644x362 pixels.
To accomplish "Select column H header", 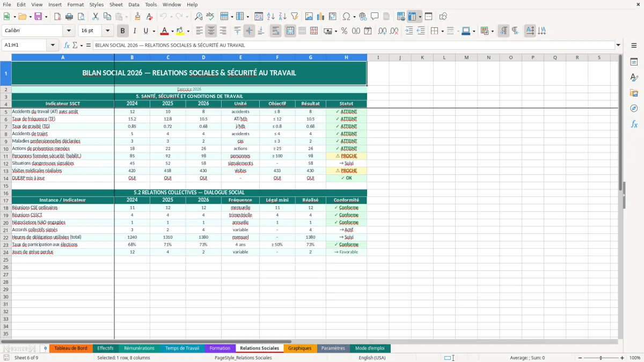I will coord(346,57).
